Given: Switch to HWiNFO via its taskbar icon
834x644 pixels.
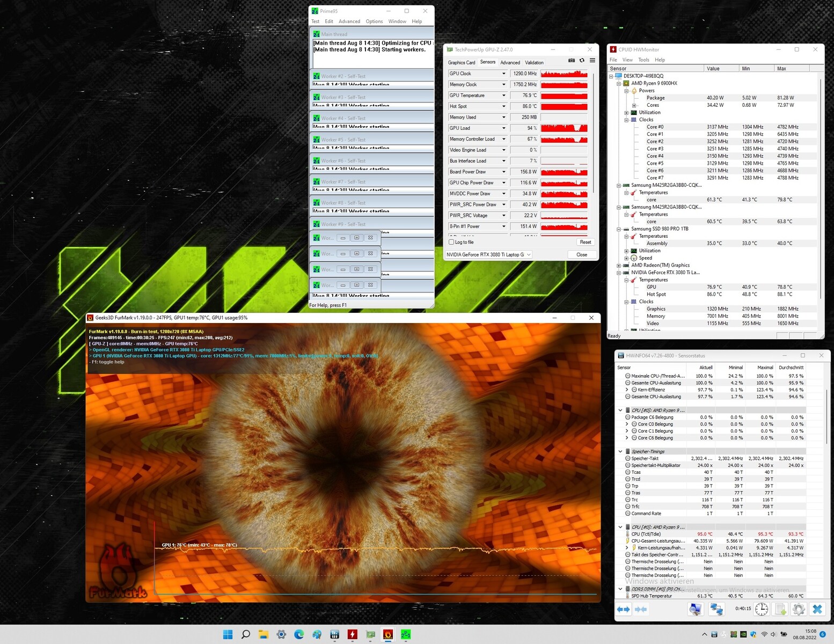Looking at the screenshot, I should [334, 634].
